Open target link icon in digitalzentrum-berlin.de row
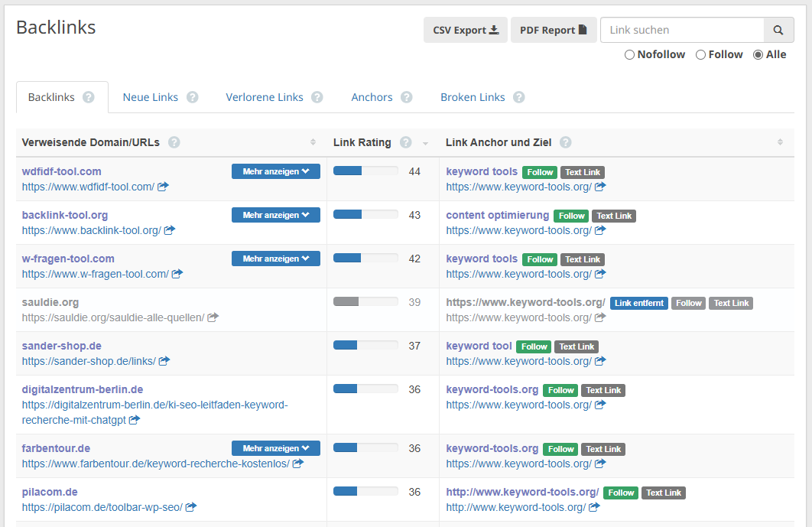 pos(599,404)
